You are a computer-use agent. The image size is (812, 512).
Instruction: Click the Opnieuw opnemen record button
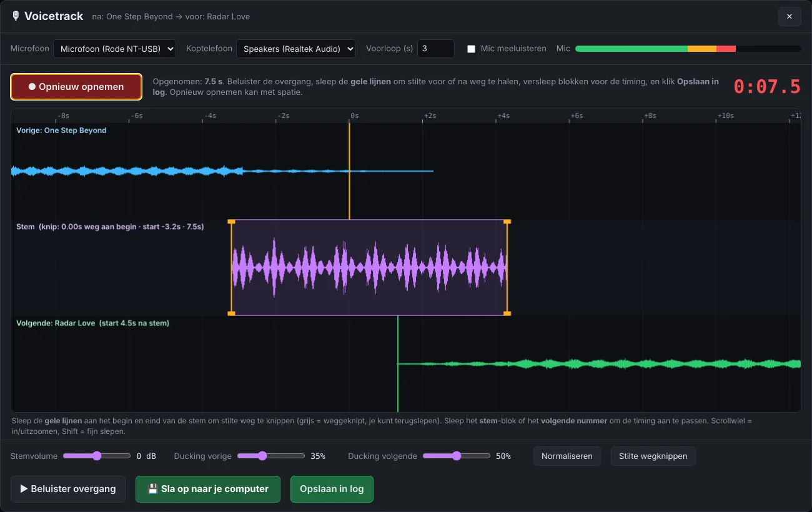[x=76, y=87]
